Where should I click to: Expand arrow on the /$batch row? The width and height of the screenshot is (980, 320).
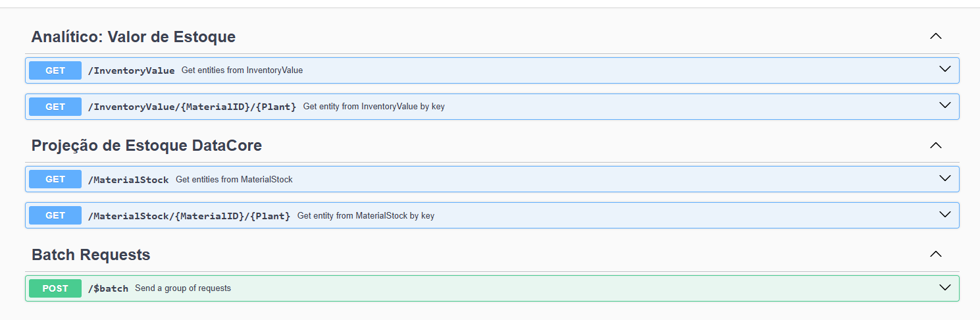944,288
